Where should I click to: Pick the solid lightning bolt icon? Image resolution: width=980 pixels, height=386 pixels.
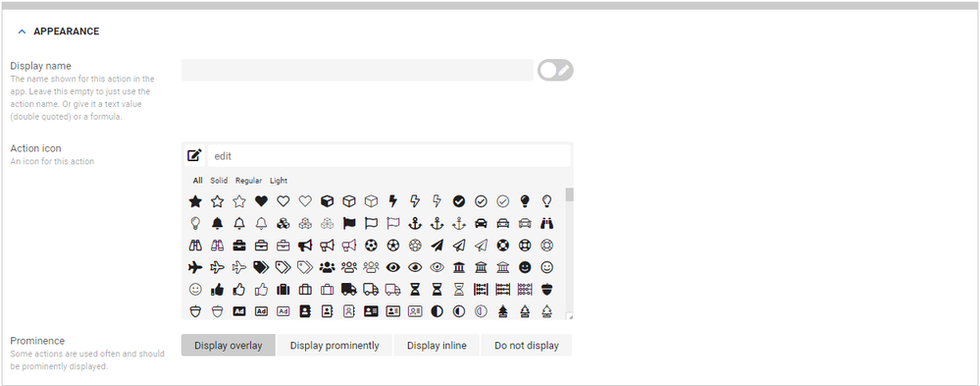[x=393, y=201]
